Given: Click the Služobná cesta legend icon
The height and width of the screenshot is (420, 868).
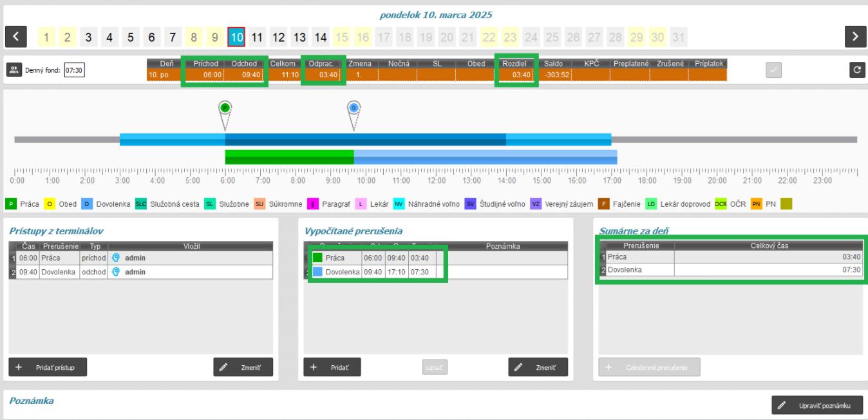Looking at the screenshot, I should click(140, 204).
